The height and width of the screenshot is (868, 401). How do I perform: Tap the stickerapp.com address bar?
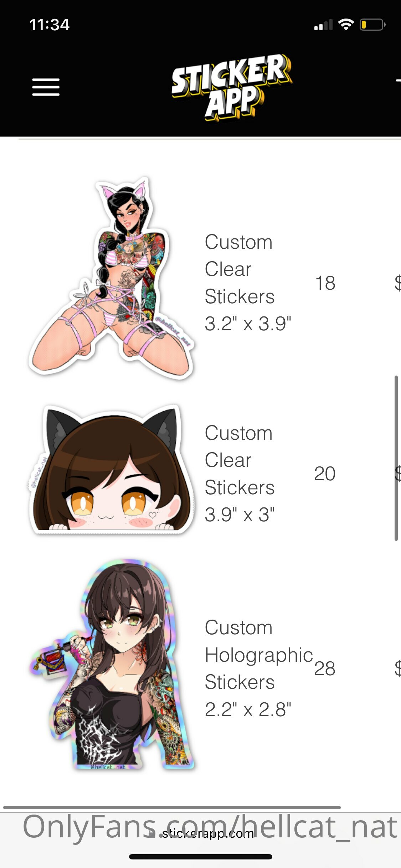201,833
